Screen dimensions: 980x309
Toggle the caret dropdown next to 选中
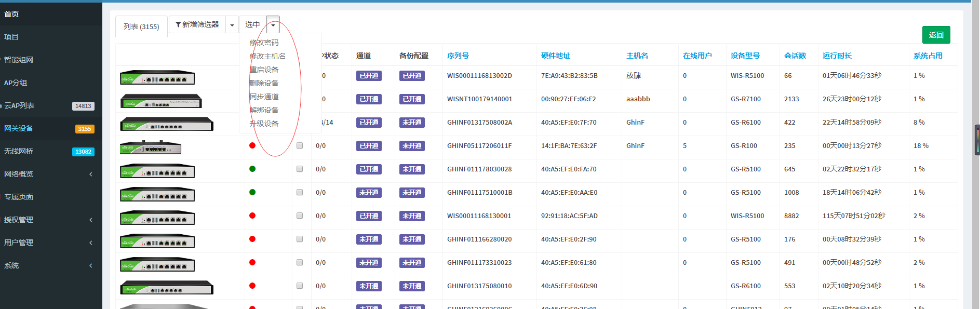coord(273,25)
